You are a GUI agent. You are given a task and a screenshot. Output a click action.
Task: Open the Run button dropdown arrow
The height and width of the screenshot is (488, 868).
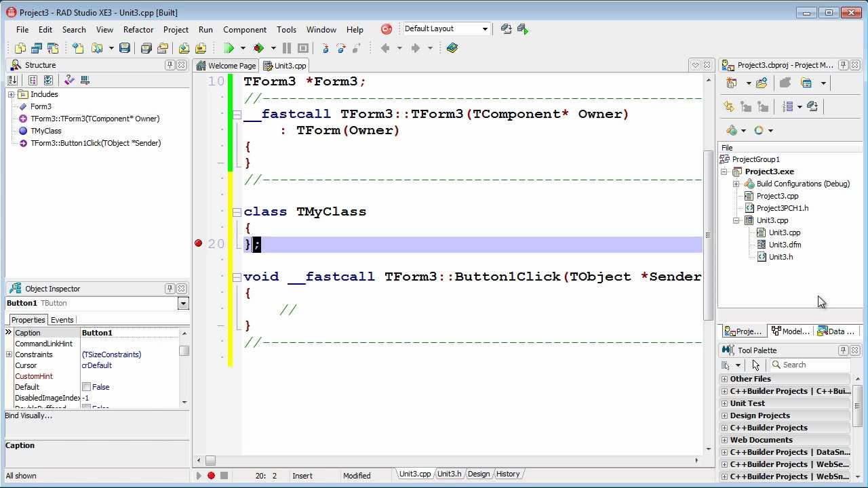point(243,48)
